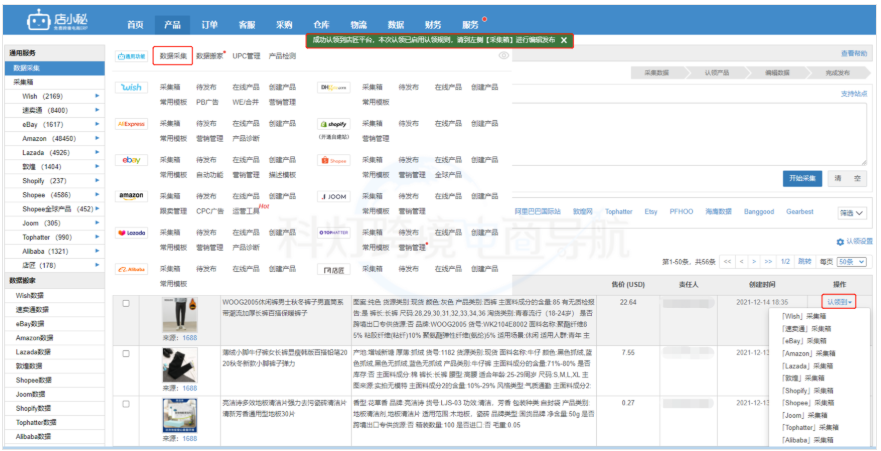
Task: Select Wish数据 in 数据搬家 sidebar
Action: tap(29, 295)
